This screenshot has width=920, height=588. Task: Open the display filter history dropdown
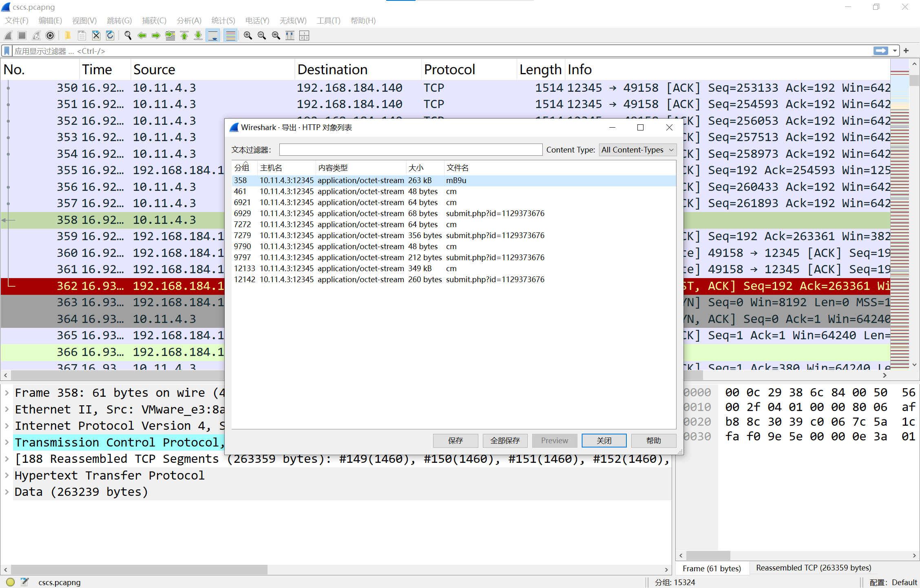pos(895,51)
